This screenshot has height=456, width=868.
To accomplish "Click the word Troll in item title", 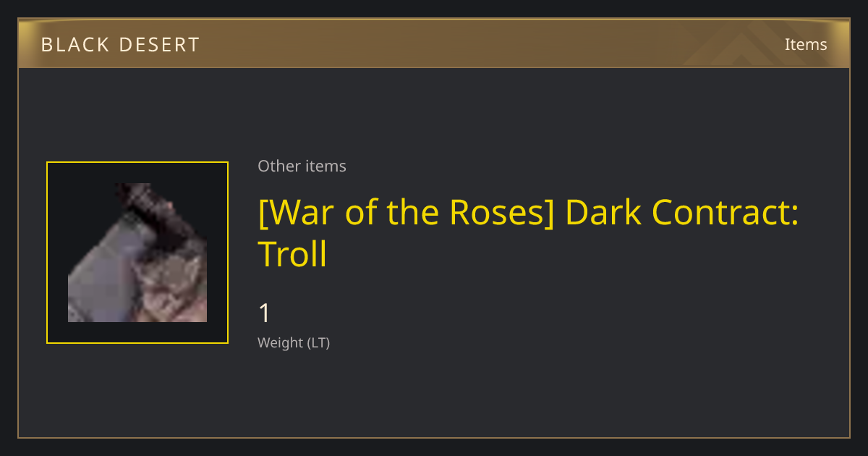I will (293, 254).
